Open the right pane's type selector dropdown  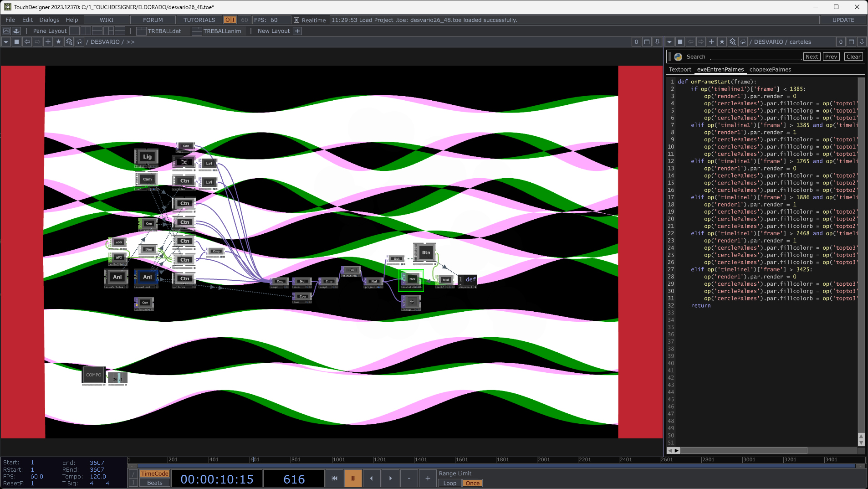click(x=669, y=41)
